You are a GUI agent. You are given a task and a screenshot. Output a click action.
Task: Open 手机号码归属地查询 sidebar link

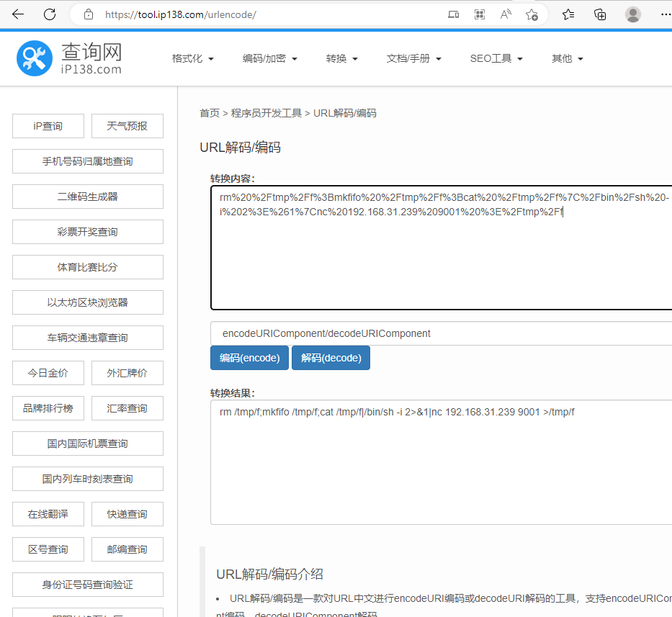pyautogui.click(x=88, y=161)
